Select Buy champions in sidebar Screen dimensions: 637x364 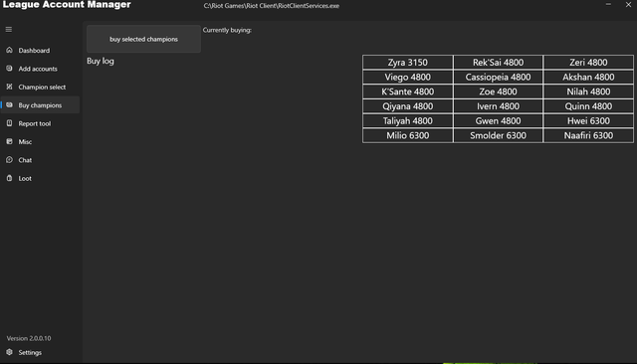pyautogui.click(x=40, y=105)
